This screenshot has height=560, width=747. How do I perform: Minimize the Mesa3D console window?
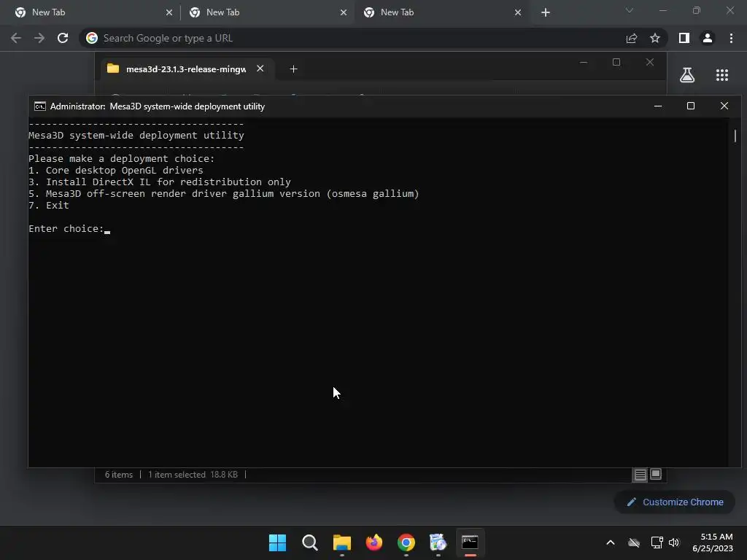pyautogui.click(x=658, y=106)
